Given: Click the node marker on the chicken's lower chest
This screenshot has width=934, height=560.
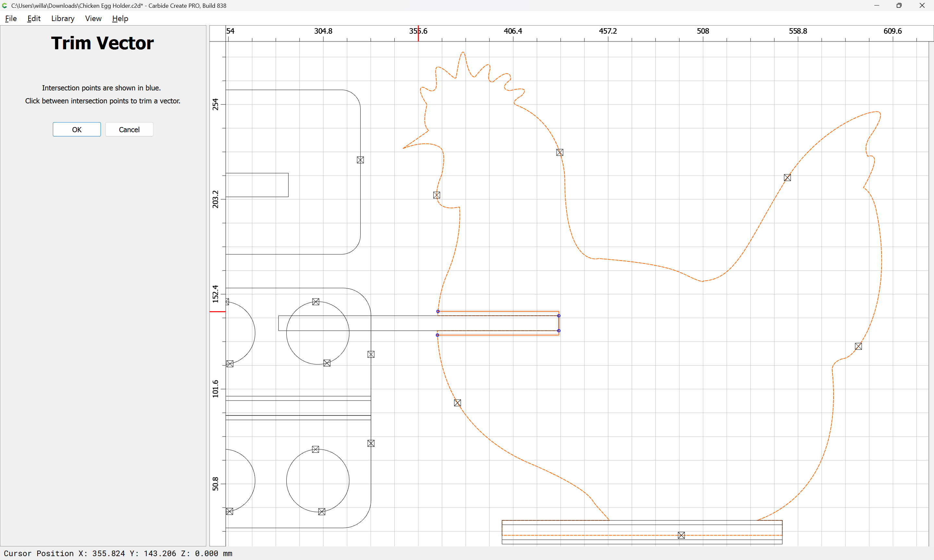Looking at the screenshot, I should 457,402.
